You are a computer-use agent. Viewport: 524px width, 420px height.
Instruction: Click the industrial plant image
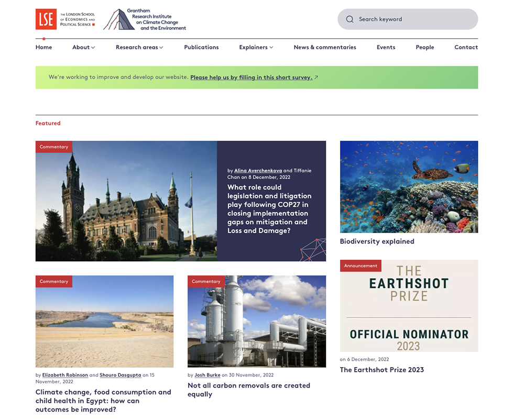coord(257,322)
